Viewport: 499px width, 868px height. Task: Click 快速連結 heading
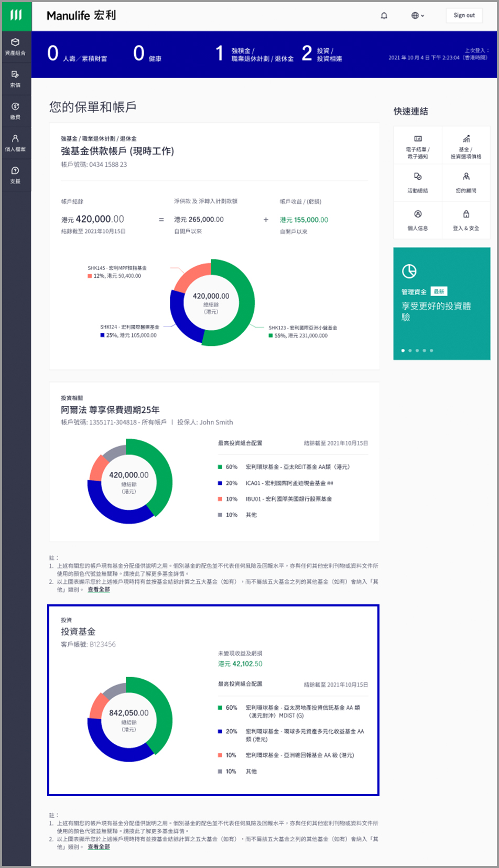(x=411, y=111)
